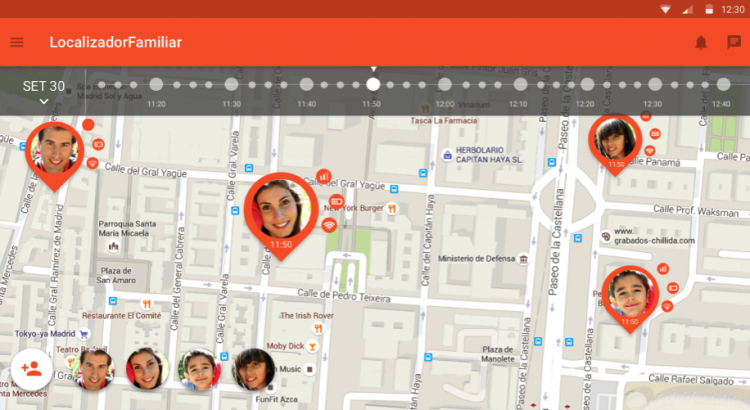
Task: Tap the Herbolario Capitan Haya shop icon
Action: click(x=447, y=155)
